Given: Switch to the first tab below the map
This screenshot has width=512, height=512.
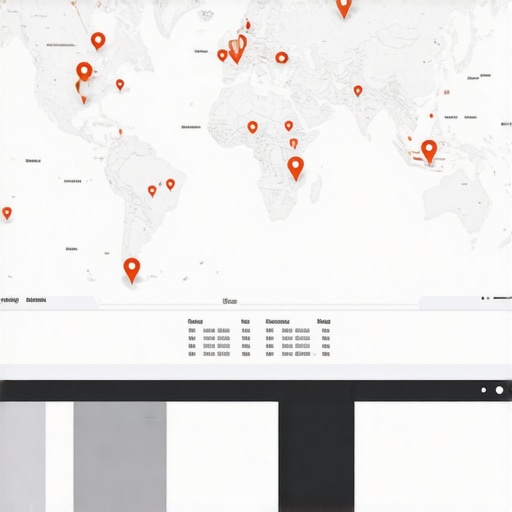Looking at the screenshot, I should tap(9, 300).
